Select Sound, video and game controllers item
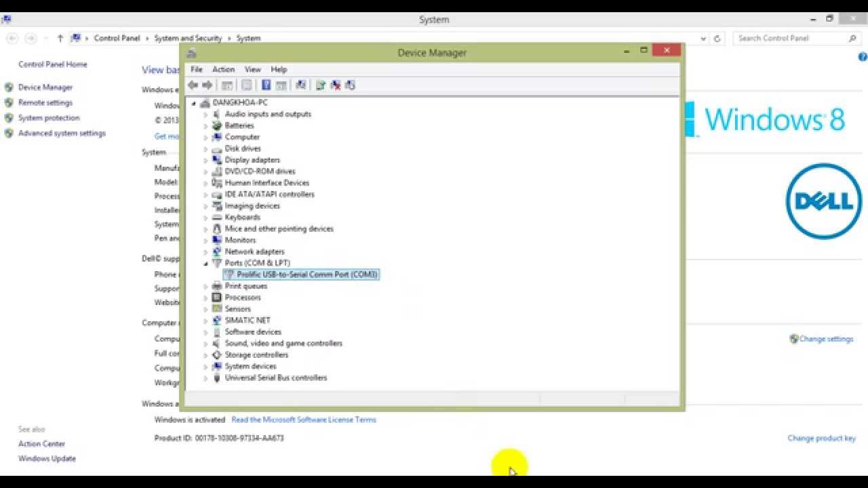 click(283, 344)
